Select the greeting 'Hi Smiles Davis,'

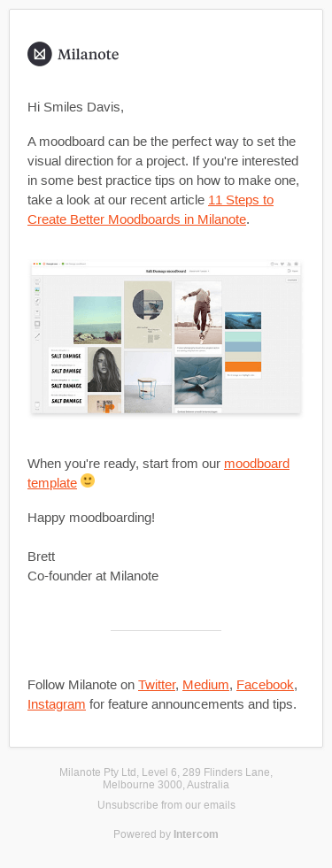(x=75, y=107)
